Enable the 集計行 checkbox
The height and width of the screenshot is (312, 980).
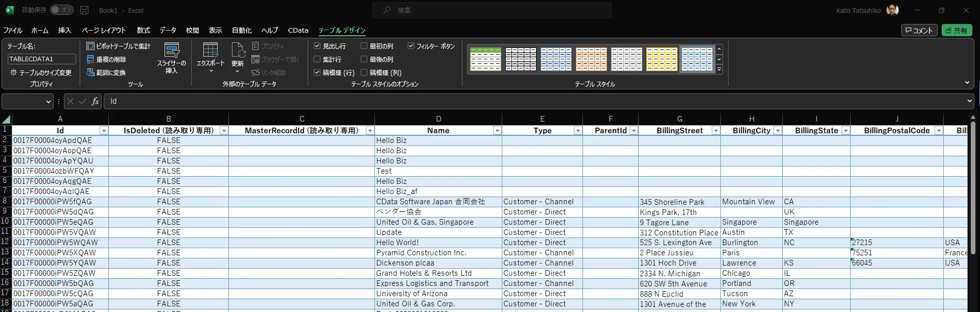pyautogui.click(x=317, y=59)
